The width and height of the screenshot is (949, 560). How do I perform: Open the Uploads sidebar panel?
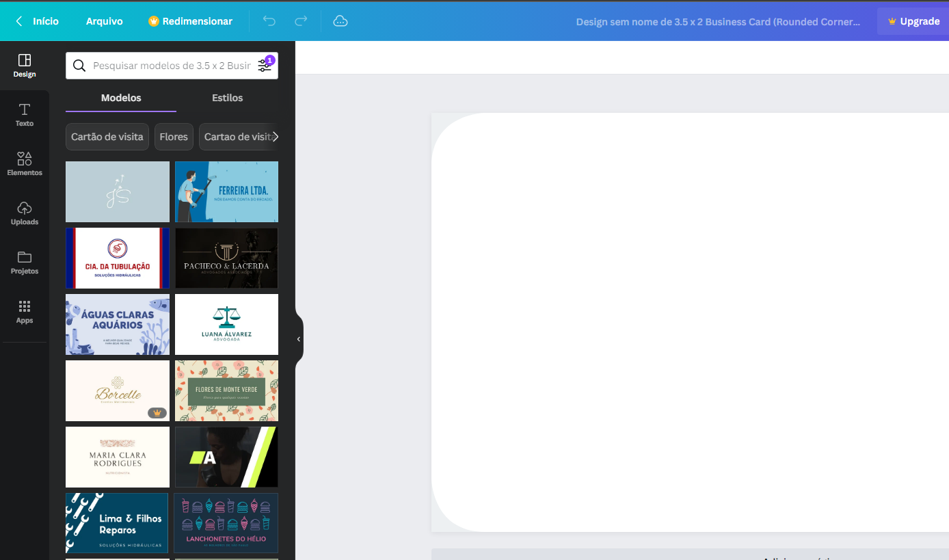tap(25, 213)
